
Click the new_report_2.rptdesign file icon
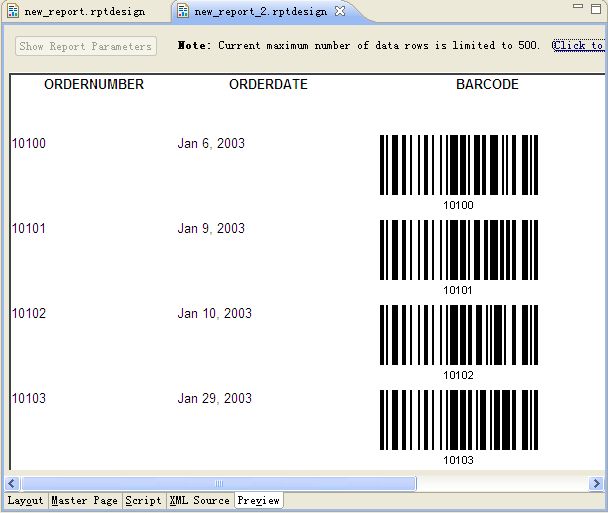point(183,12)
